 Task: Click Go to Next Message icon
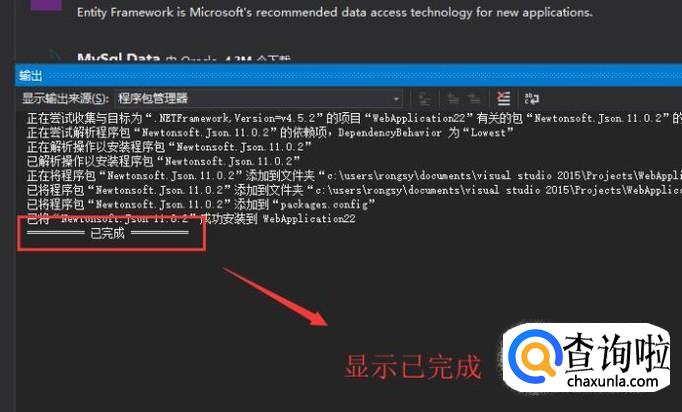click(475, 99)
